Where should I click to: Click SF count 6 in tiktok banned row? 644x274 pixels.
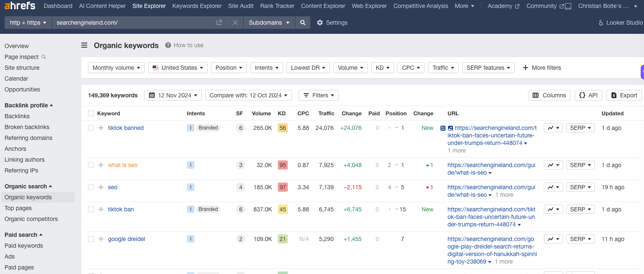pos(241,128)
